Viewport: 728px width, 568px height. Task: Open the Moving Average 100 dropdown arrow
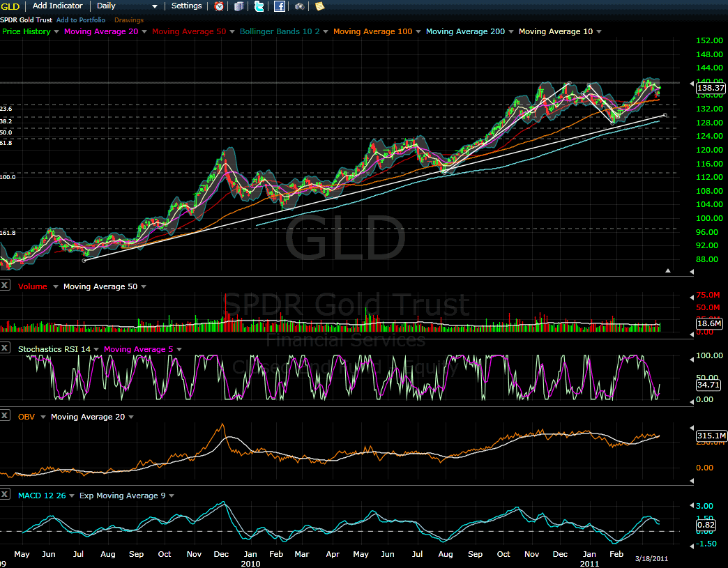click(418, 31)
